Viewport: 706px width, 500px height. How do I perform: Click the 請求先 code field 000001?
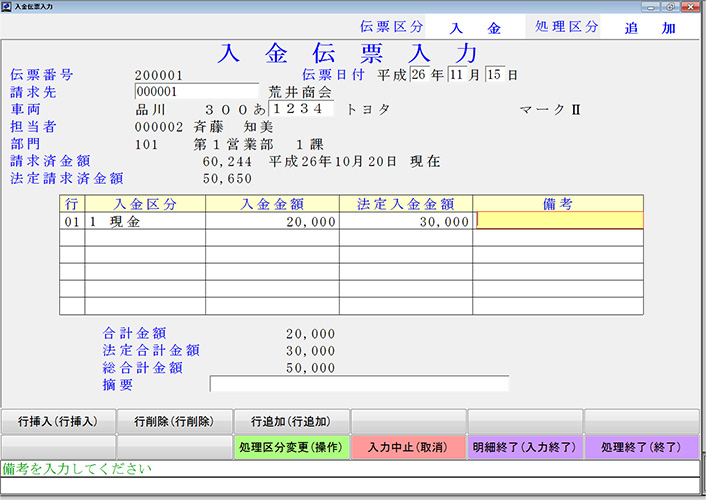(197, 91)
